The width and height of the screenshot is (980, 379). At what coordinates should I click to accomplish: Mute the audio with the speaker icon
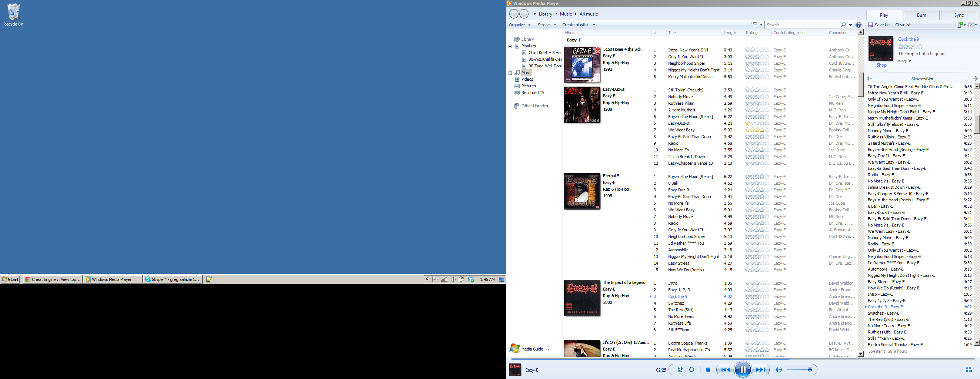coord(779,369)
